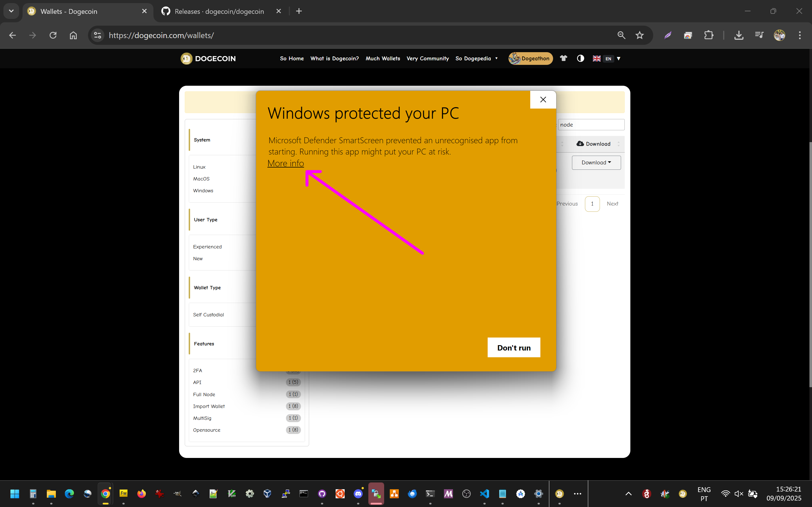
Task: Open the Wi-Fi network tray icon
Action: (x=725, y=493)
